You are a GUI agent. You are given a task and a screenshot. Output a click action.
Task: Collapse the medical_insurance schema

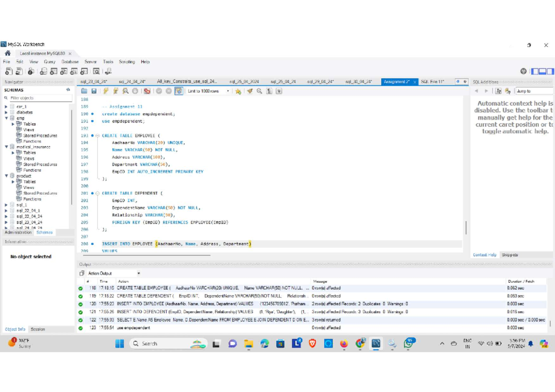click(6, 147)
